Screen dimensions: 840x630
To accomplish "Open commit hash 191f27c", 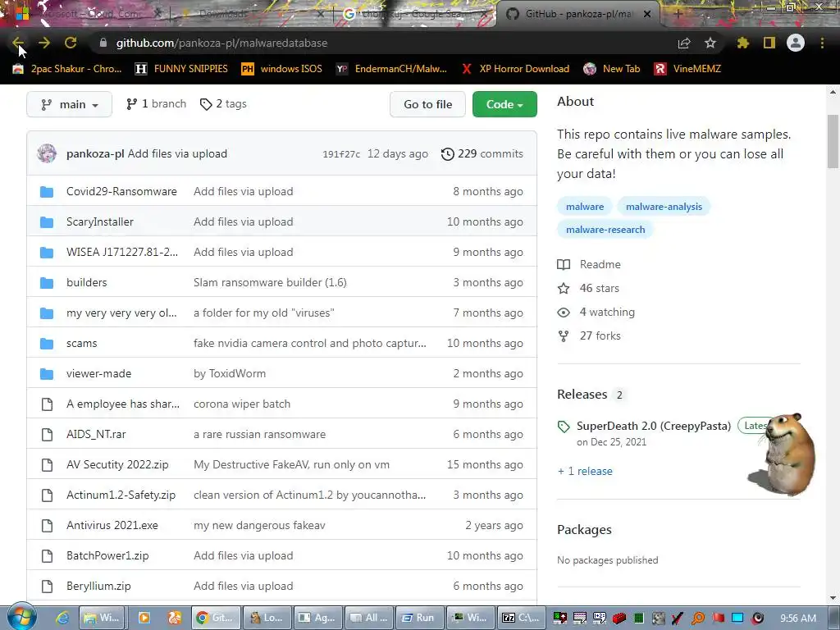I will (x=341, y=154).
